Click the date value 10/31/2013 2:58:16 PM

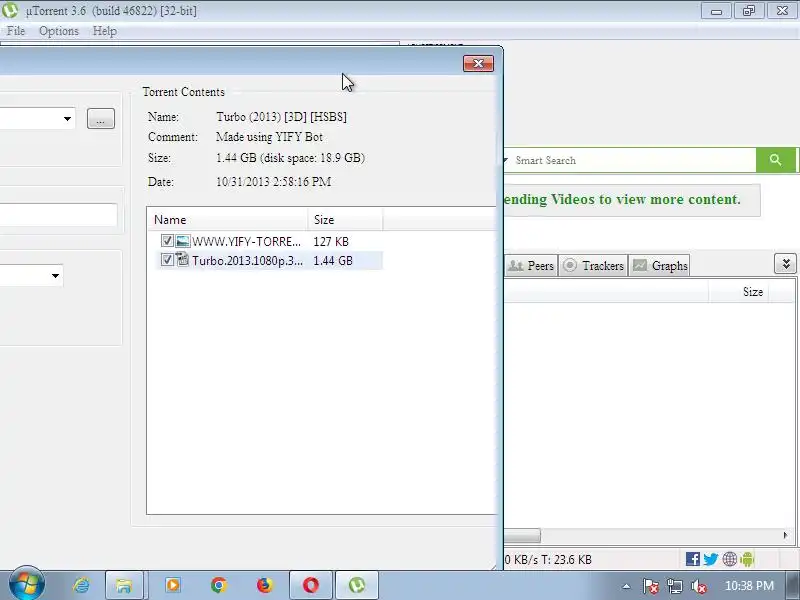pyautogui.click(x=273, y=182)
